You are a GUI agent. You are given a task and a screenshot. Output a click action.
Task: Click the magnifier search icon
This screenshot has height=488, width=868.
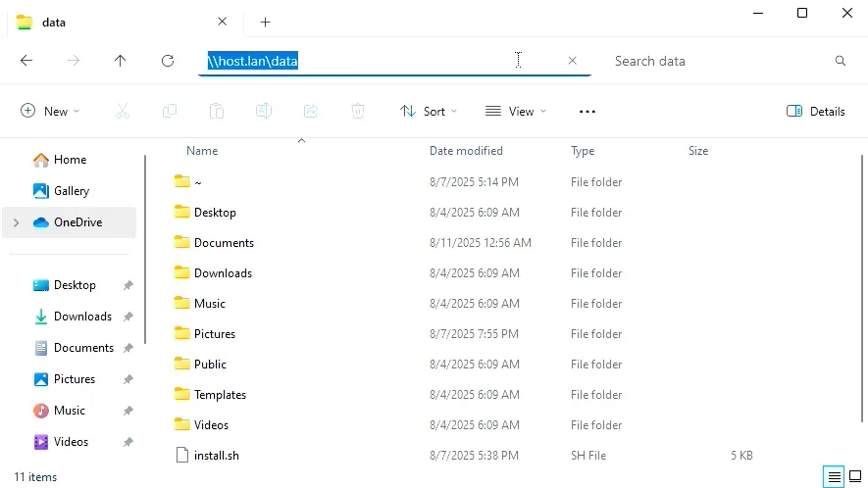pos(840,61)
